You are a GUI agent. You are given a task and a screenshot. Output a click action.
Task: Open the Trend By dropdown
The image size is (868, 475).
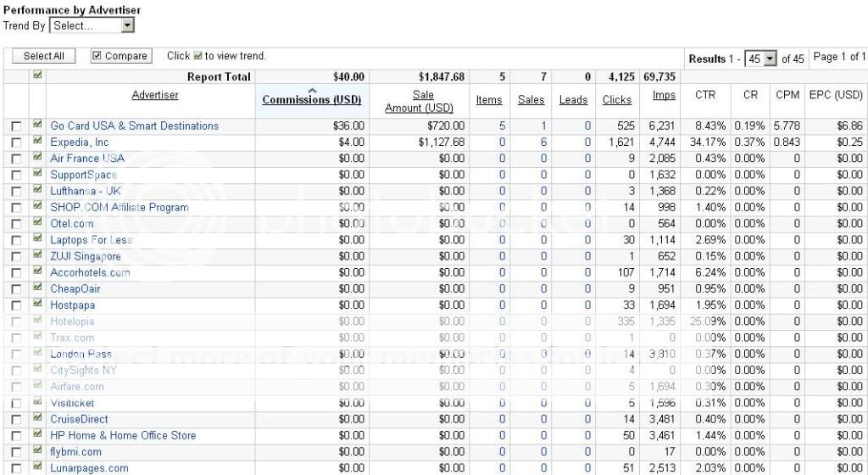point(92,25)
